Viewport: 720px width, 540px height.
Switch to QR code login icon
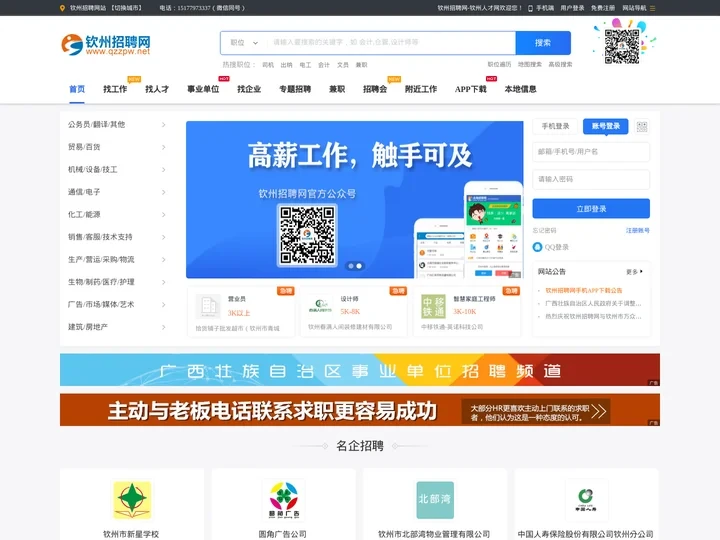pyautogui.click(x=642, y=126)
